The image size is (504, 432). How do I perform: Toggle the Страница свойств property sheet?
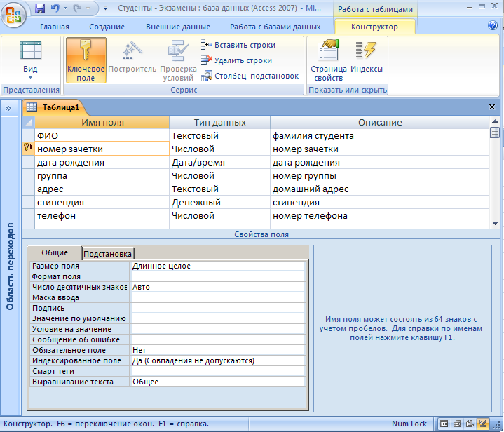click(329, 60)
